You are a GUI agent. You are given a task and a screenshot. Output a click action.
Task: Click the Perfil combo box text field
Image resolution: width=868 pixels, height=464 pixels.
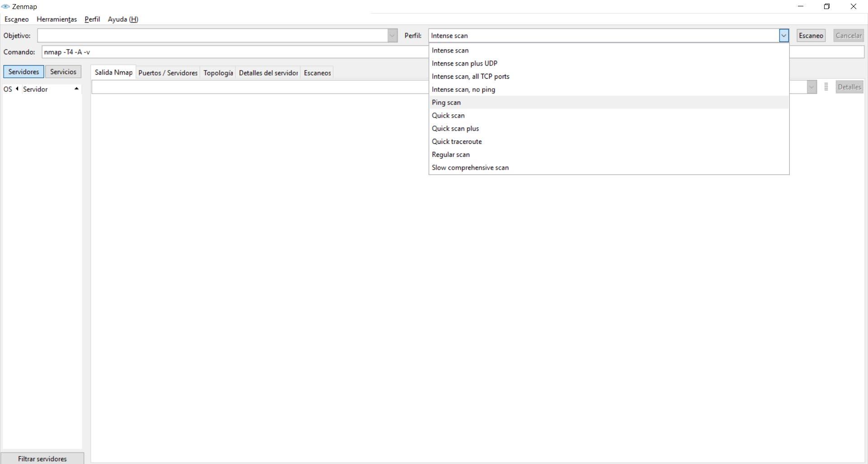click(x=604, y=36)
